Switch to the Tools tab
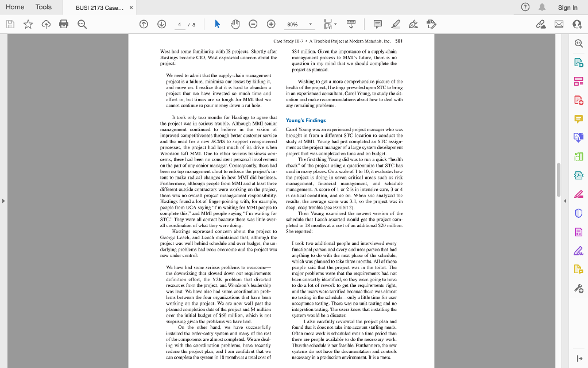The height and width of the screenshot is (368, 588). (x=44, y=7)
